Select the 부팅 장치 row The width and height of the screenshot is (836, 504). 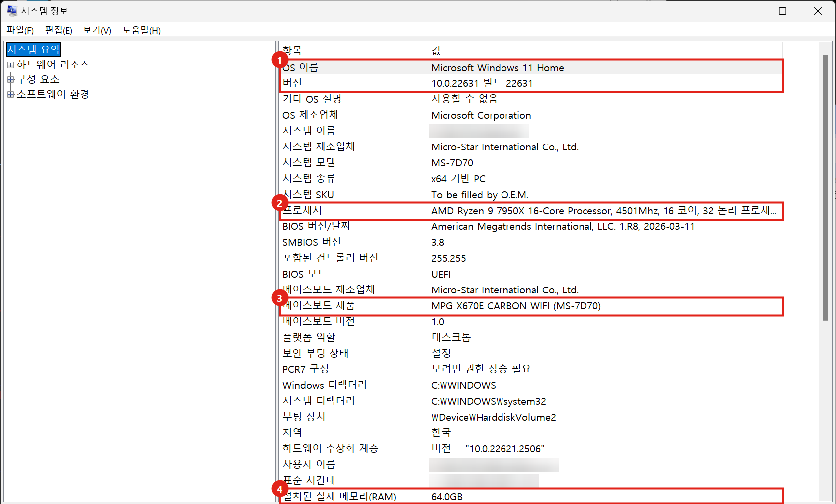(531, 417)
